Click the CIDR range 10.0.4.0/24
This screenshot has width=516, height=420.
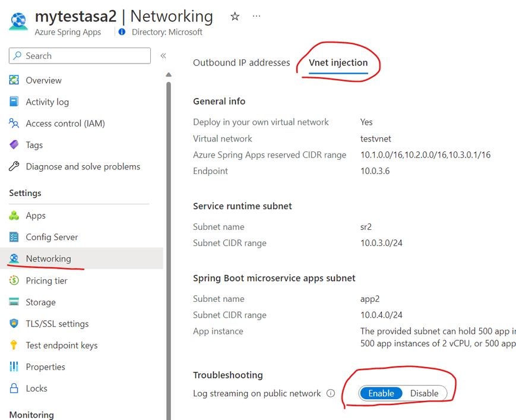point(381,315)
